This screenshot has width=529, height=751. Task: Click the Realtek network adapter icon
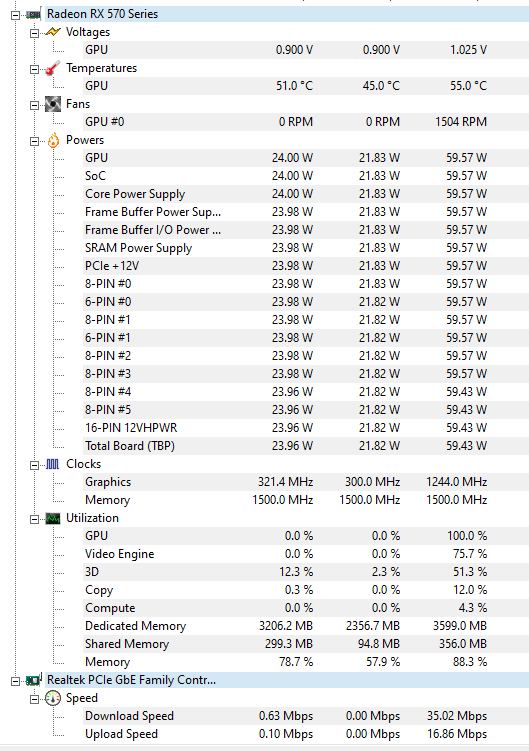pyautogui.click(x=34, y=679)
